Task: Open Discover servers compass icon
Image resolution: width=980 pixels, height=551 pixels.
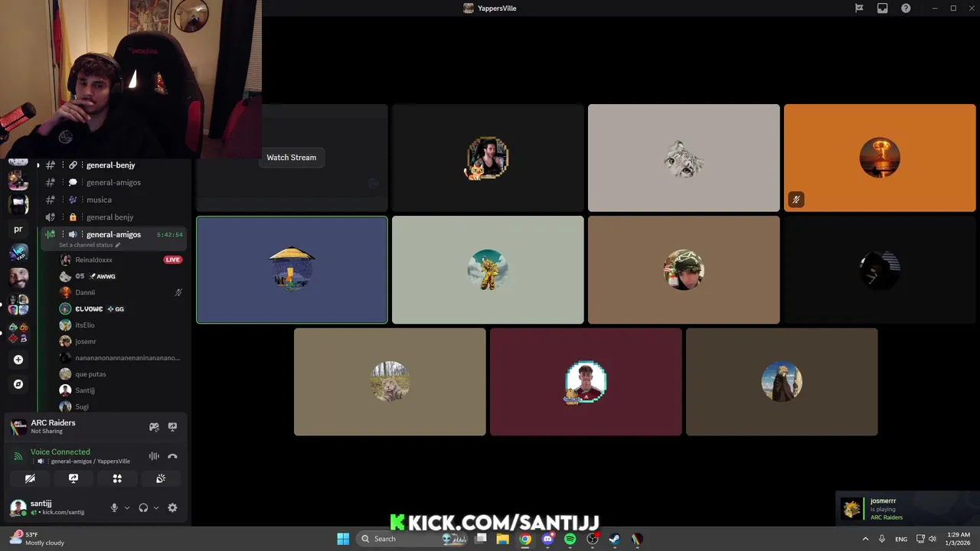Action: [18, 384]
